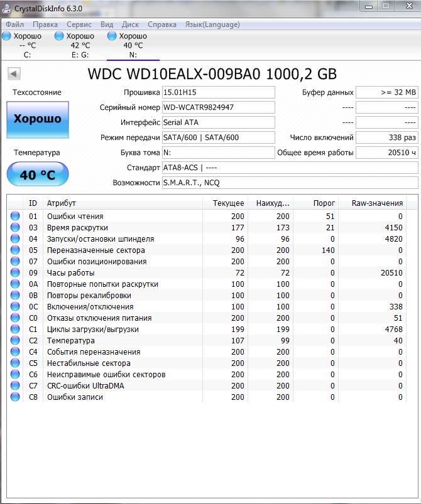Viewport: 421px width, 504px height.
Task: Click status orb for Неисправимые ошибки секторов
Action: click(x=15, y=374)
